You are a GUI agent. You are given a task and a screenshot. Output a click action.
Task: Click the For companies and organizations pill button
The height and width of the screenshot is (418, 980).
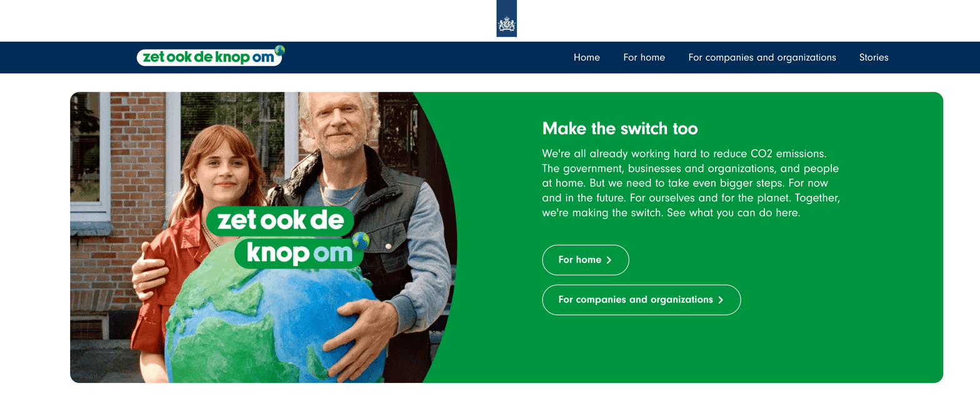click(x=641, y=300)
